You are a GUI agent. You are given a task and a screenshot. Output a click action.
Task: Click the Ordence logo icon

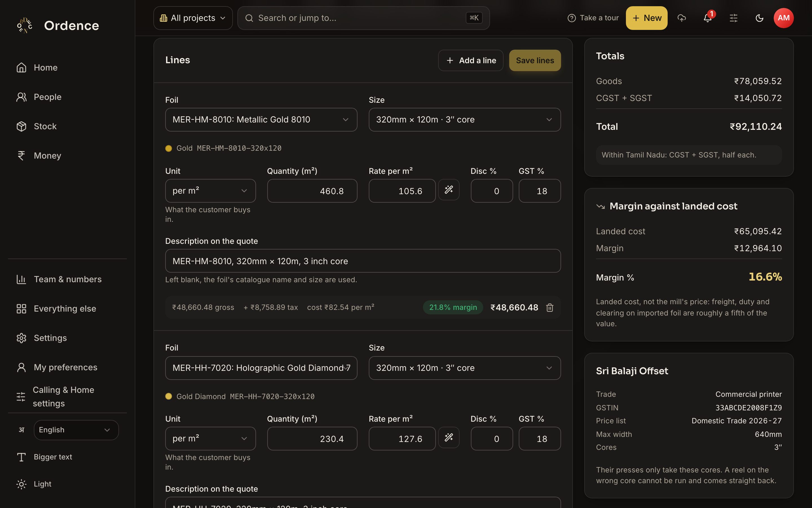25,25
